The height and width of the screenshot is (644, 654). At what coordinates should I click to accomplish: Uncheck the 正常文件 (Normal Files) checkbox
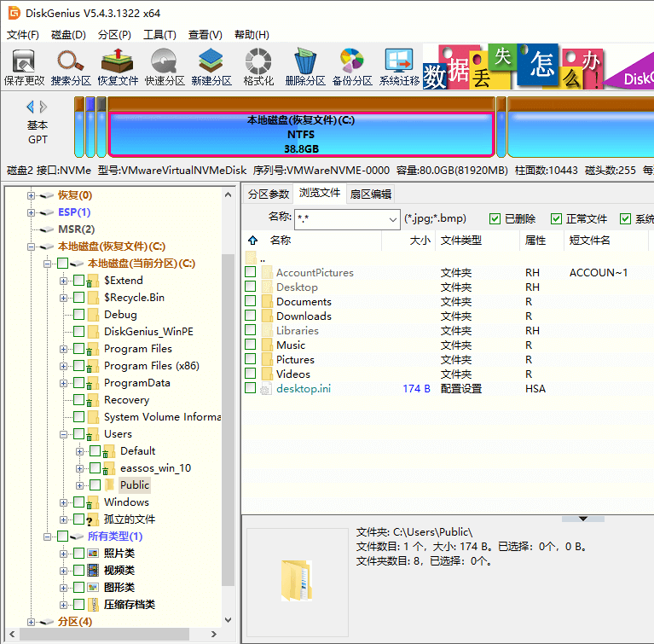[557, 219]
